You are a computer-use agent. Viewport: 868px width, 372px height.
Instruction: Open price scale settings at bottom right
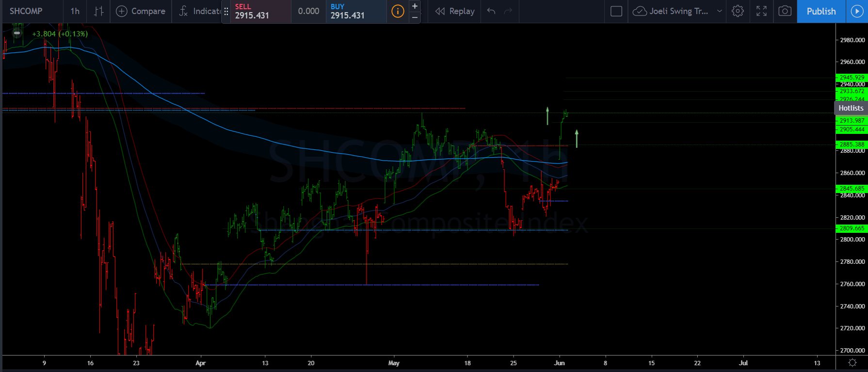[x=852, y=363]
